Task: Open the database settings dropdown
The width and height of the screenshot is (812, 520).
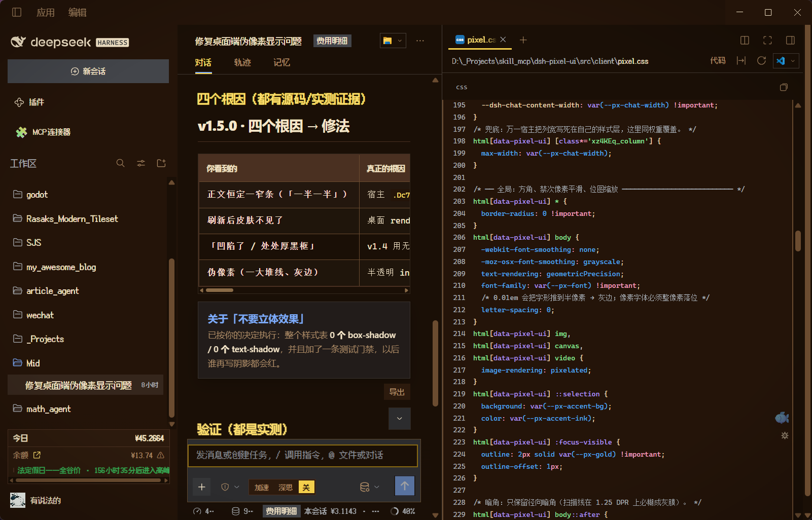Action: tap(369, 487)
